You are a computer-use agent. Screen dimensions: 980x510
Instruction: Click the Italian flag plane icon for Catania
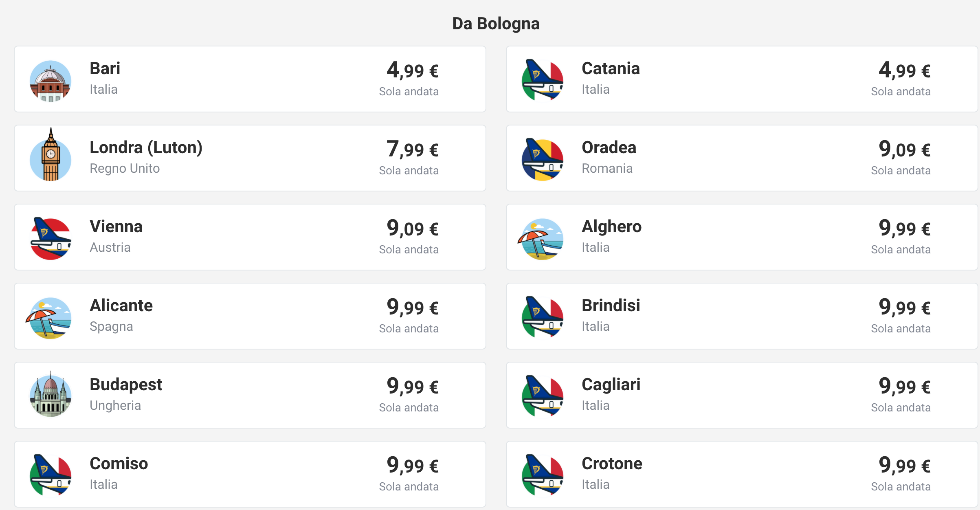pyautogui.click(x=543, y=81)
